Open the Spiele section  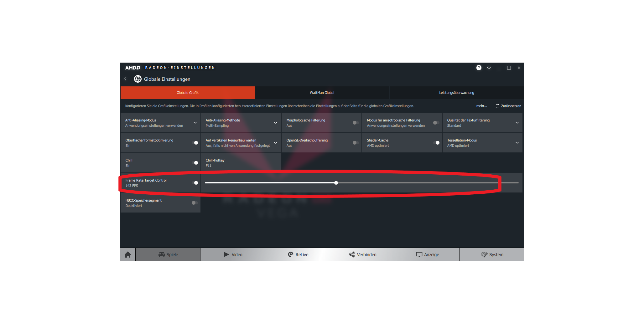coord(168,254)
